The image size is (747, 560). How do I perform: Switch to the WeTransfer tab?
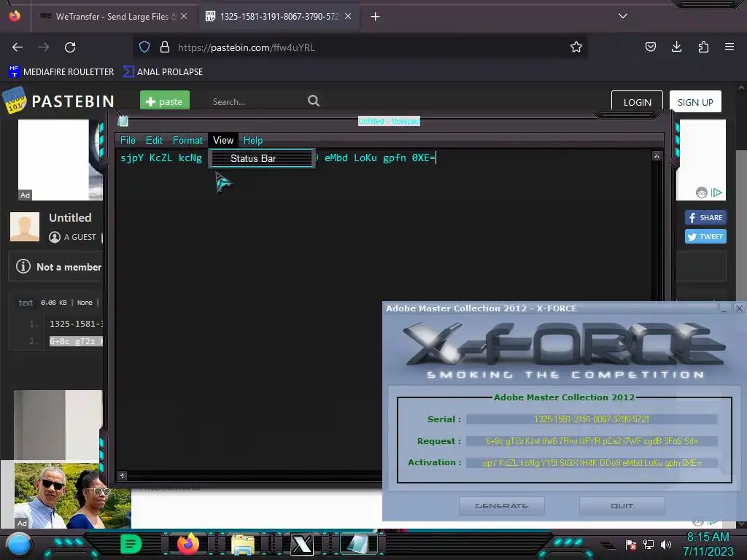click(113, 16)
